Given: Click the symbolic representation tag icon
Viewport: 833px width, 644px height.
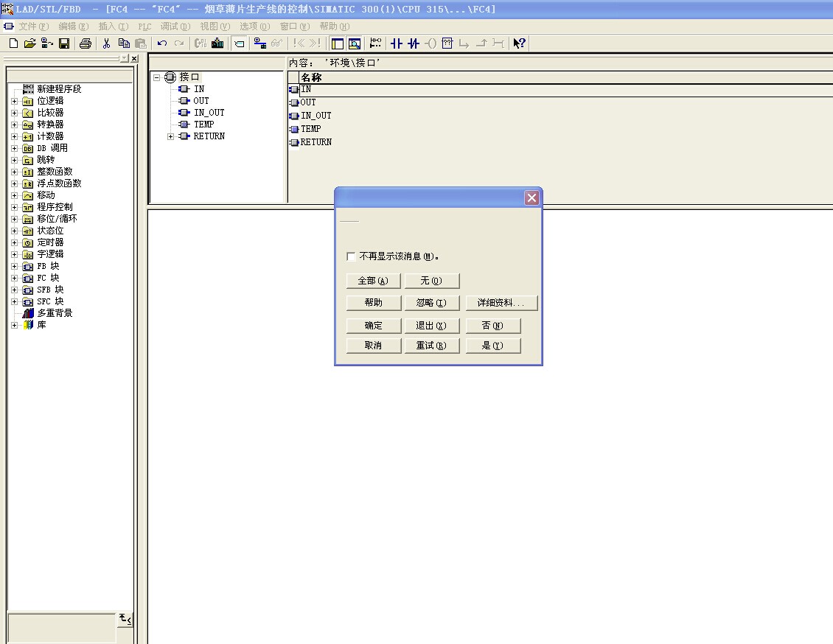Looking at the screenshot, I should point(240,43).
